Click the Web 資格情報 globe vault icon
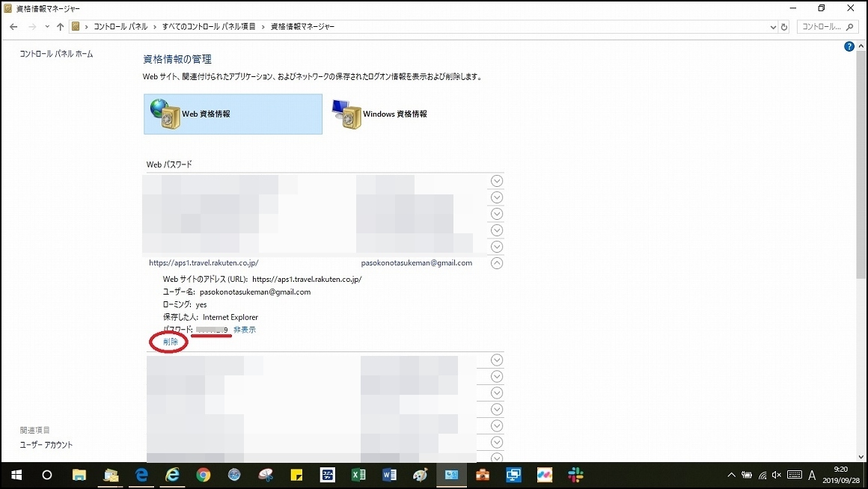 165,114
